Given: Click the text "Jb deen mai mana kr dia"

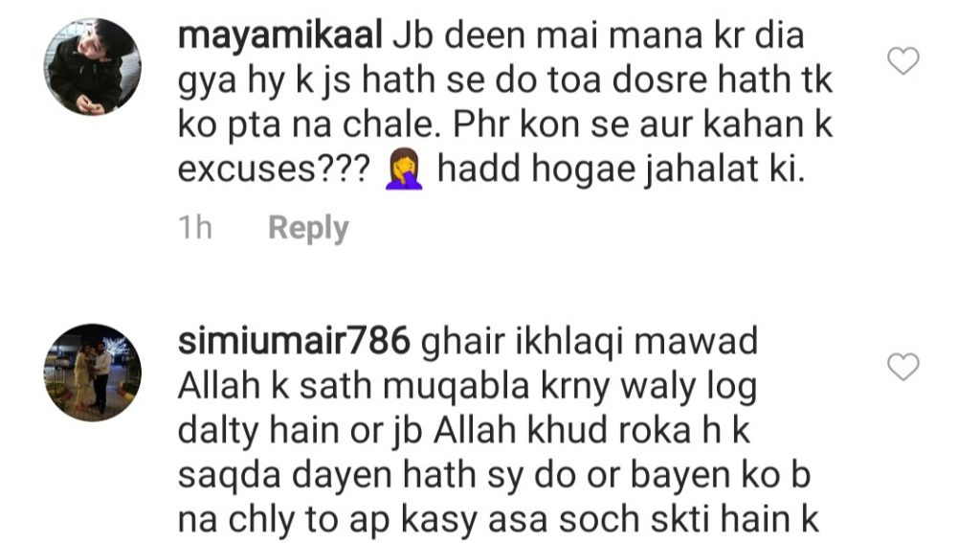Looking at the screenshot, I should [598, 35].
